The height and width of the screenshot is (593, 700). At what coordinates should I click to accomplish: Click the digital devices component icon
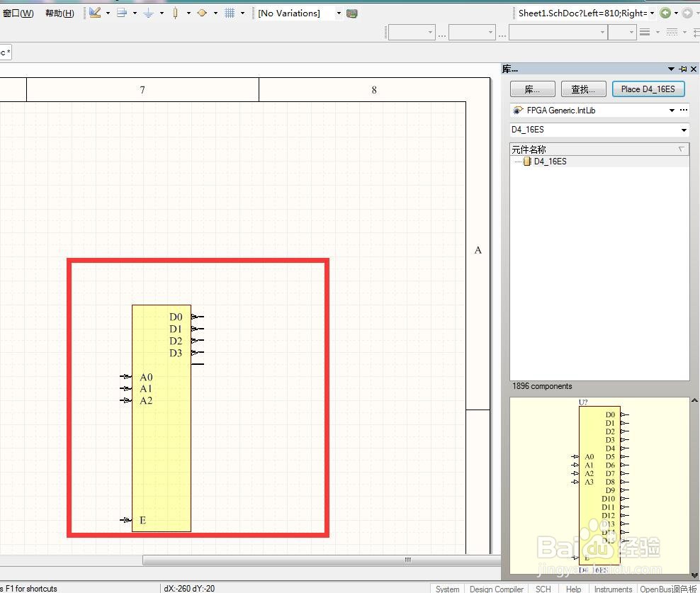pos(176,13)
